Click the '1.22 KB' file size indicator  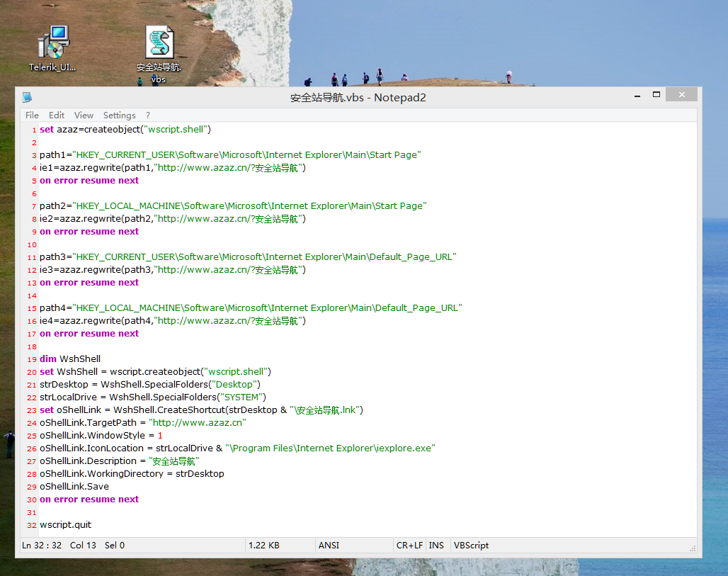[x=263, y=546]
